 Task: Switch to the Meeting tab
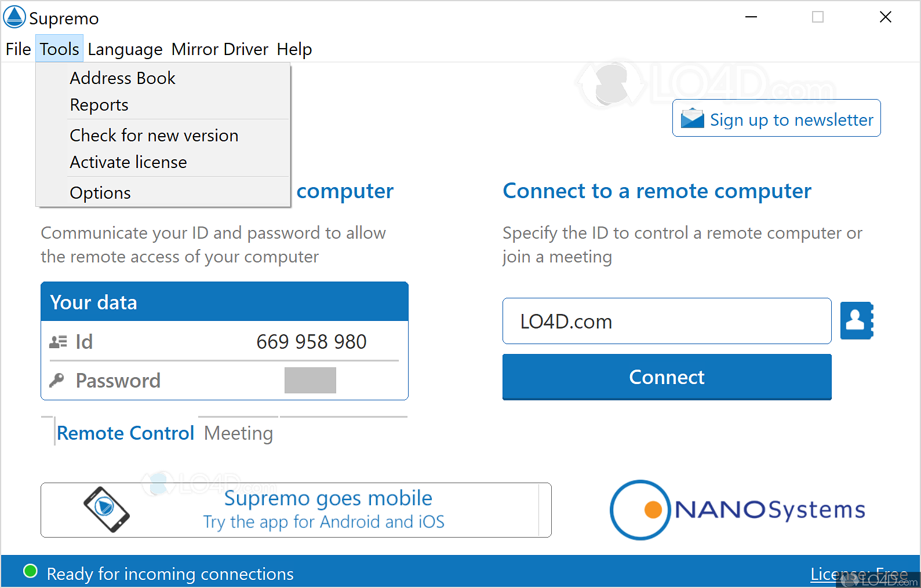point(238,433)
